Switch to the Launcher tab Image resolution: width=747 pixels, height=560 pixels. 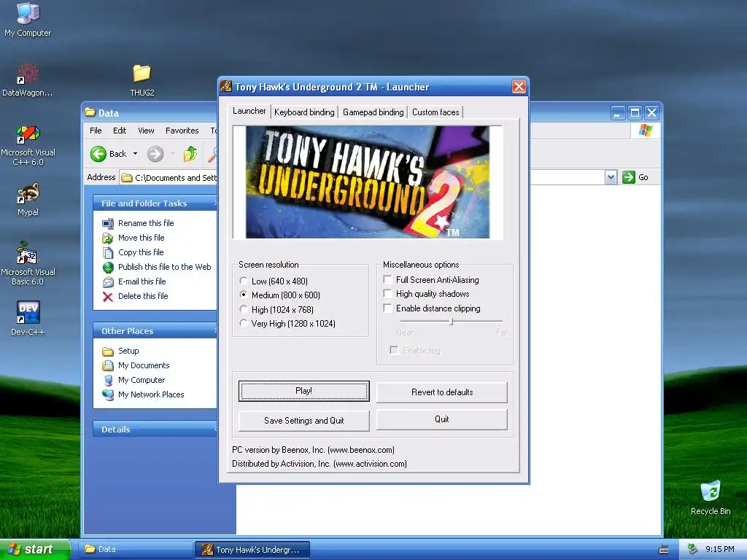pos(249,111)
